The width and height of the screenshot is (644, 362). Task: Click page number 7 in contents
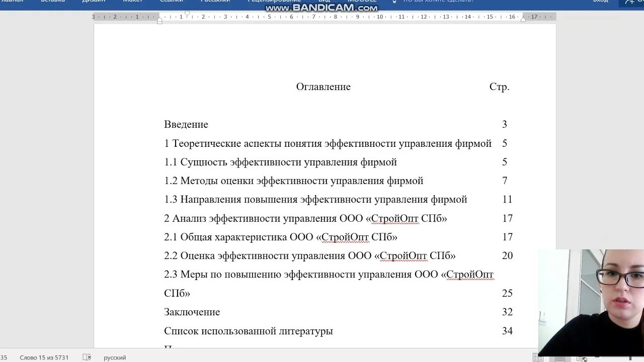pyautogui.click(x=505, y=180)
